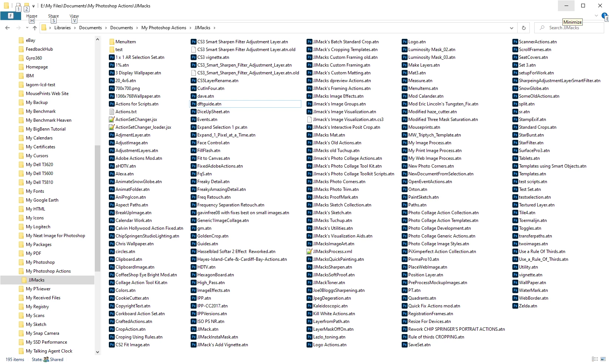
Task: Select ActionSetChanger.jsx script icon
Action: (112, 119)
